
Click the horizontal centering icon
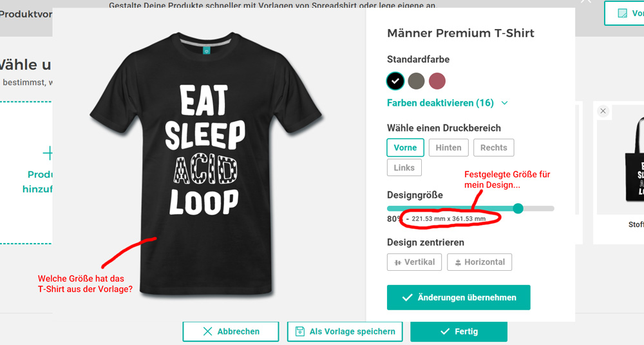coord(458,262)
